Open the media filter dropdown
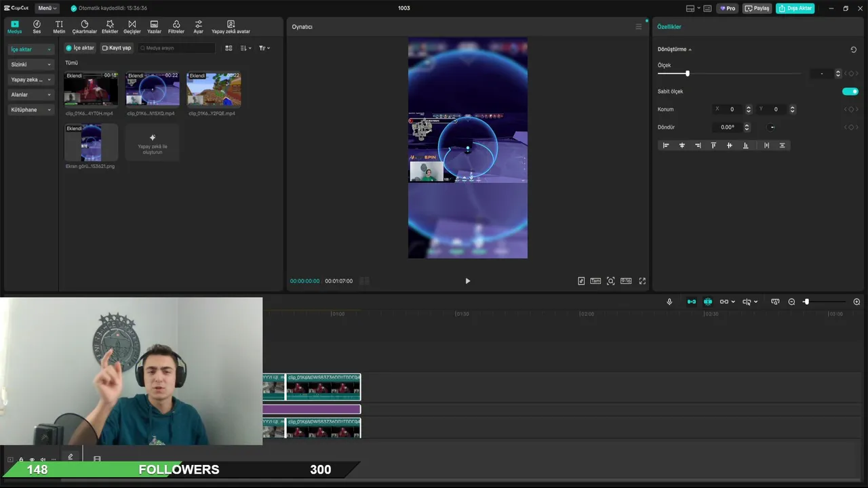Screen dimensions: 868x488 point(264,48)
